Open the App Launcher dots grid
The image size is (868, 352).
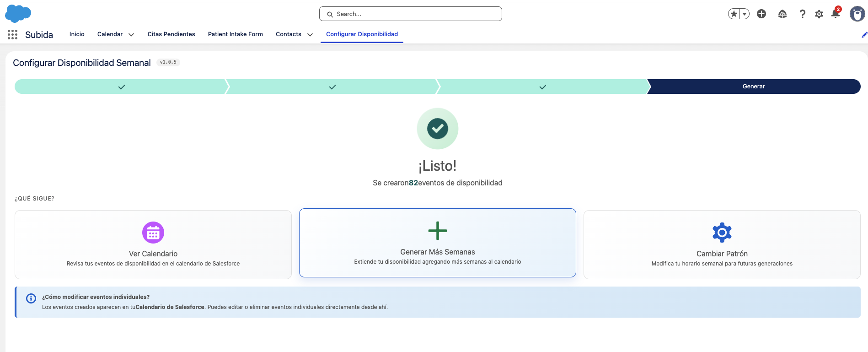tap(12, 34)
